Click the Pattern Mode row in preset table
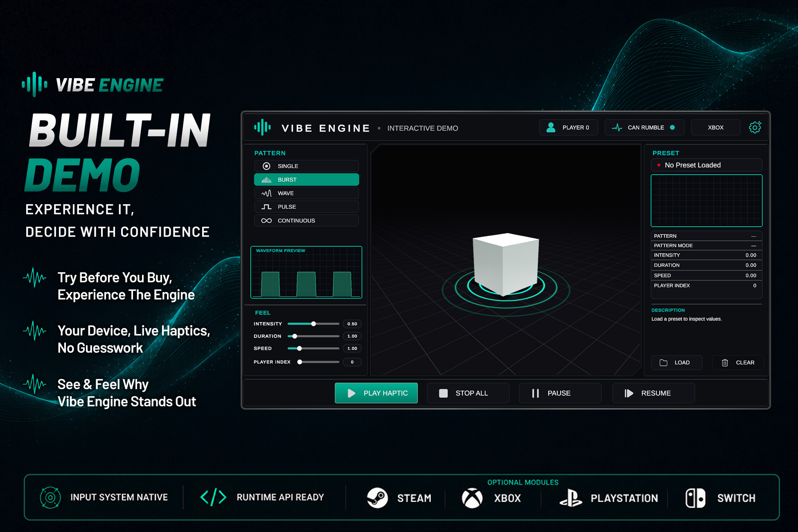 click(x=706, y=246)
